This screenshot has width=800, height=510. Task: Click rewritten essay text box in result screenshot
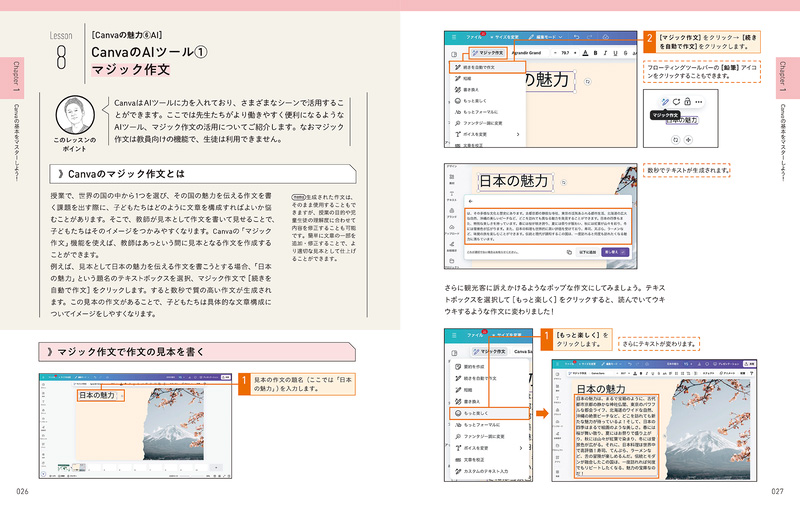[x=616, y=436]
